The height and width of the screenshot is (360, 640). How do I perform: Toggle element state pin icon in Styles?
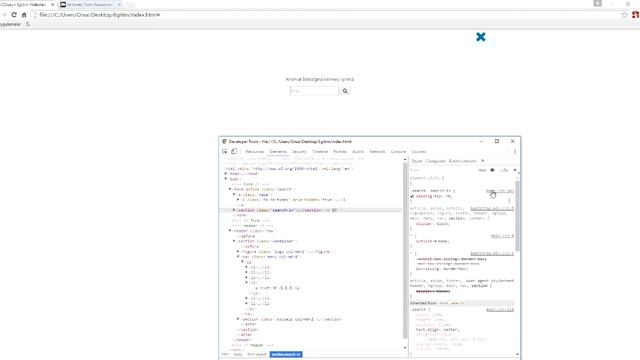(492, 170)
